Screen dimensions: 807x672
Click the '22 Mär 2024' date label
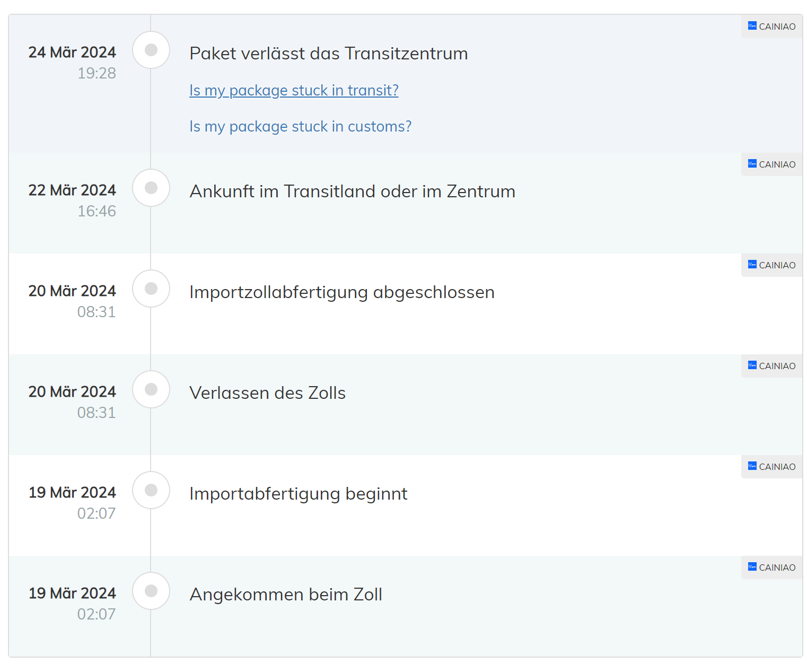[x=72, y=190]
